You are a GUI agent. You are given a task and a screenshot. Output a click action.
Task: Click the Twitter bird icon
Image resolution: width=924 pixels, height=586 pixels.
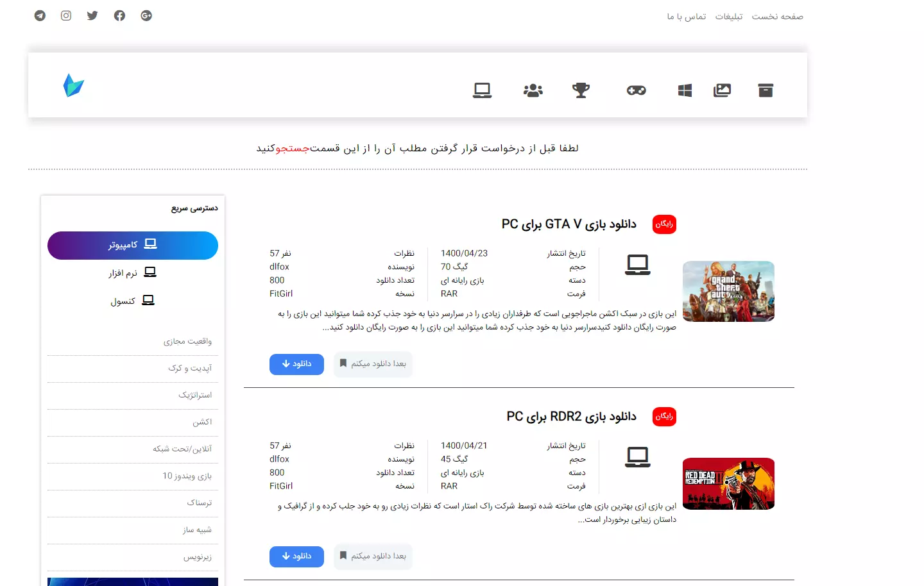tap(92, 15)
